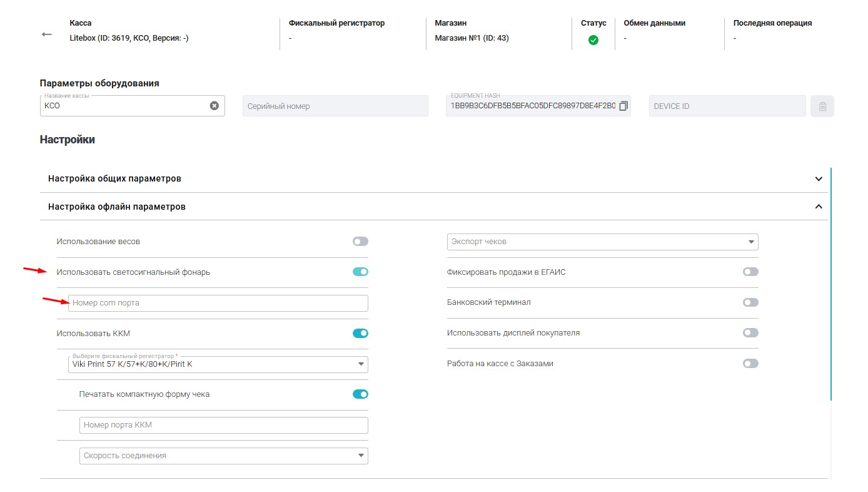Enable the bank terminal switch
Screen dimensions: 868x492
point(750,302)
